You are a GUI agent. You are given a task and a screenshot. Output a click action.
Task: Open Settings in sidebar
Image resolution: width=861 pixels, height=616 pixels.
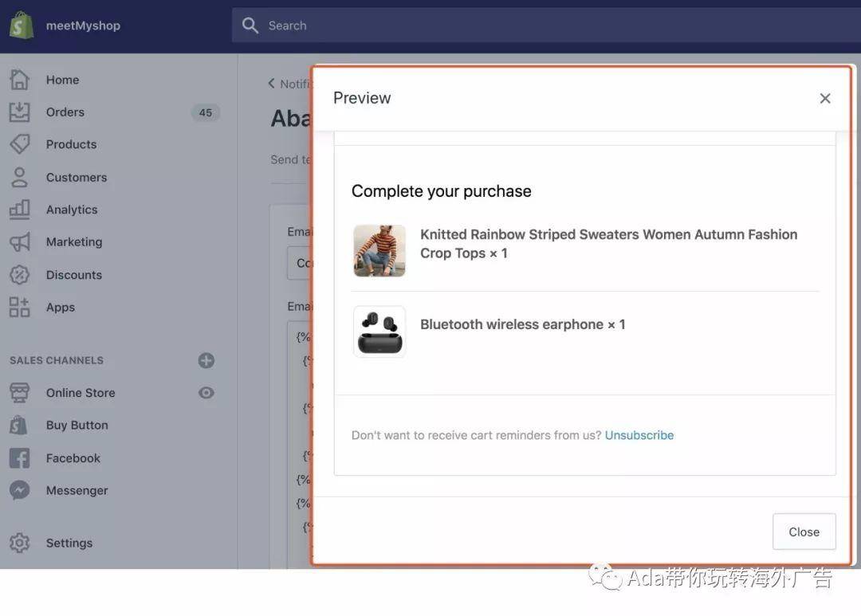pos(69,543)
